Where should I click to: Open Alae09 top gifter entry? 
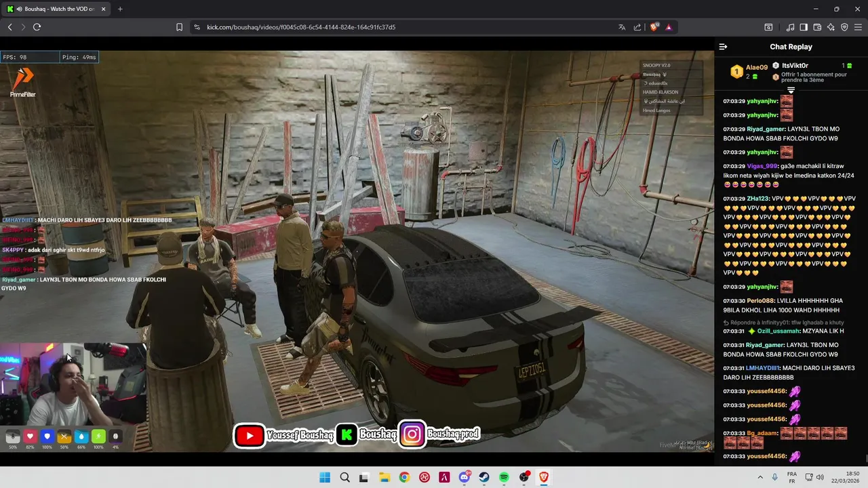click(x=749, y=71)
